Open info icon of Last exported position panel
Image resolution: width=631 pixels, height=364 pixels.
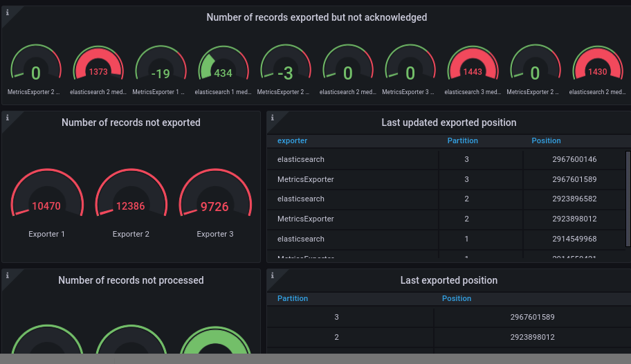pos(273,275)
